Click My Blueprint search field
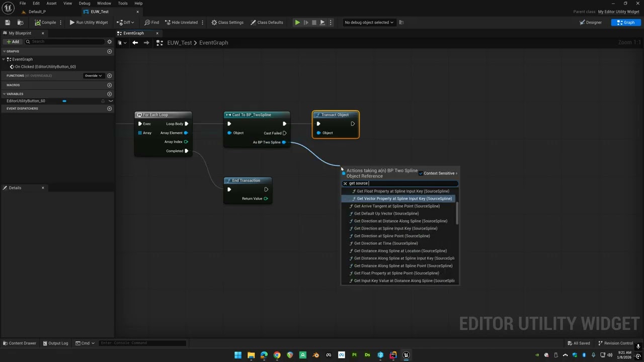 point(64,42)
